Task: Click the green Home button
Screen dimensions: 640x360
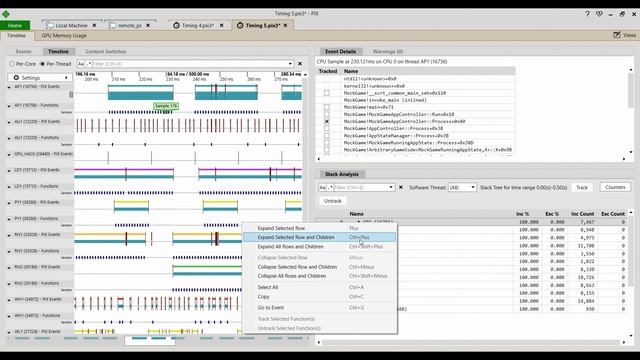Action: click(x=15, y=25)
